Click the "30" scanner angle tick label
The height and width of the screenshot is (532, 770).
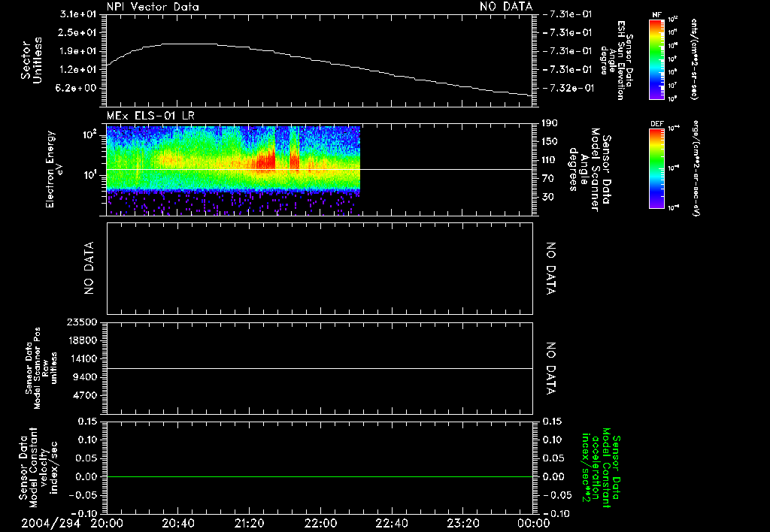(x=548, y=197)
